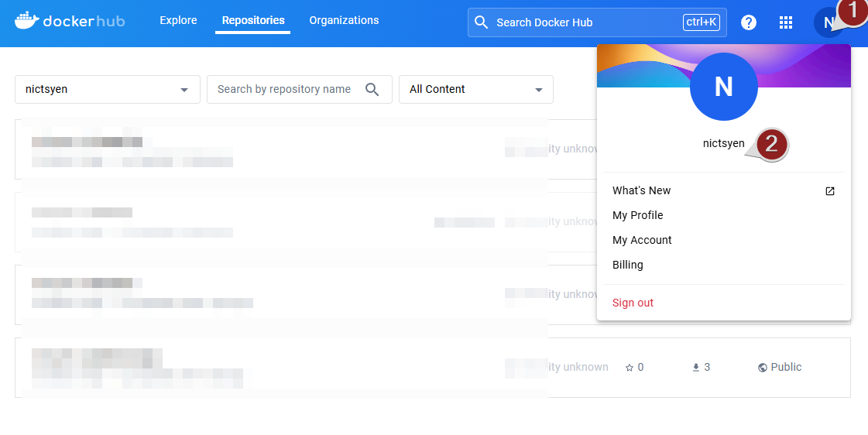Open the apps grid icon
The width and height of the screenshot is (868, 435).
click(x=785, y=22)
